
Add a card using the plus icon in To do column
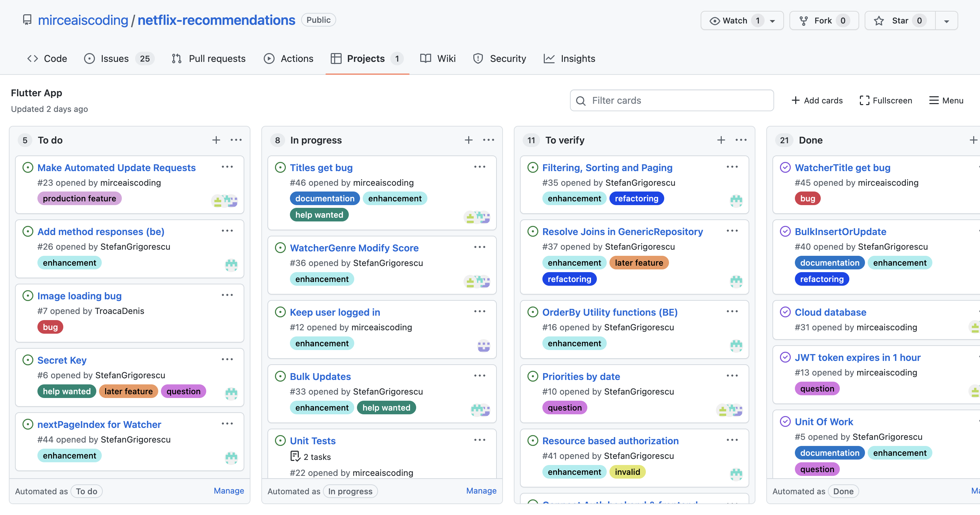[x=216, y=140]
